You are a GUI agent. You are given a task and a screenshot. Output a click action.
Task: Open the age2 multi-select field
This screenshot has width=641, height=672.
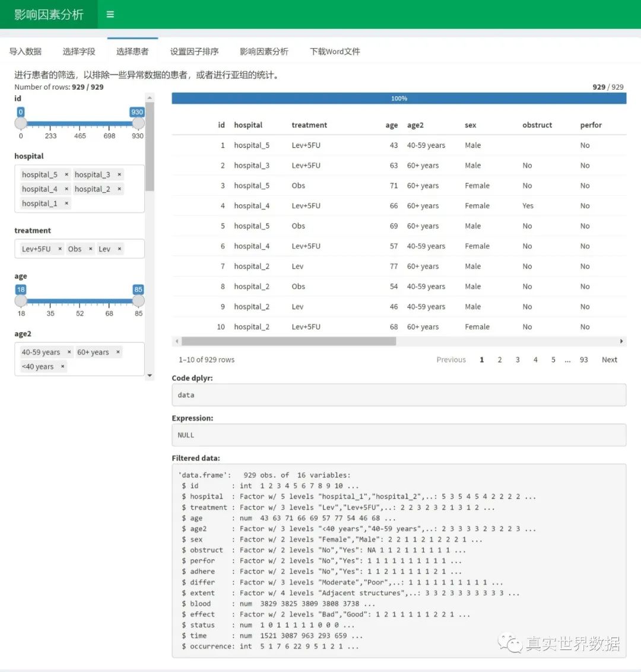(80, 359)
